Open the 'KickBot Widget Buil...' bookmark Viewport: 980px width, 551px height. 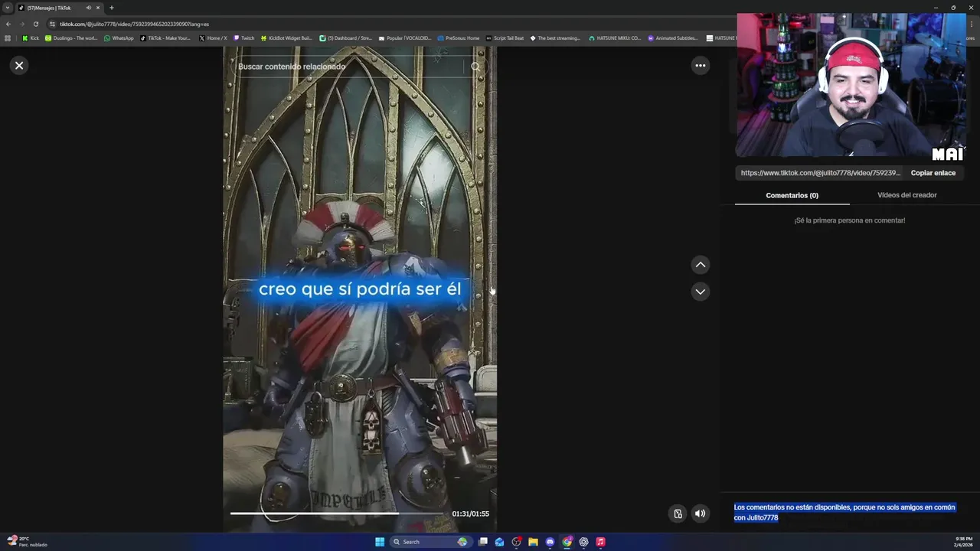point(286,37)
